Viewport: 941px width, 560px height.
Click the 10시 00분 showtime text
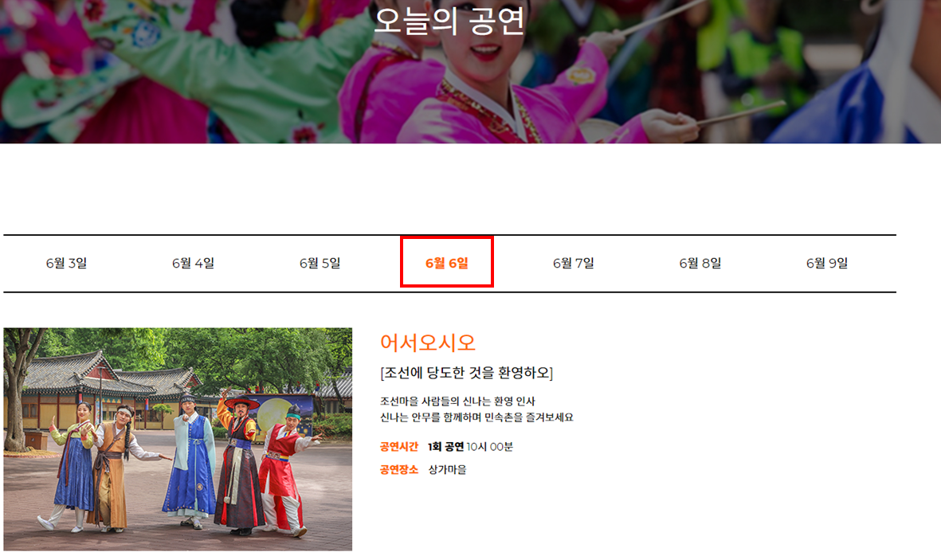tap(492, 447)
